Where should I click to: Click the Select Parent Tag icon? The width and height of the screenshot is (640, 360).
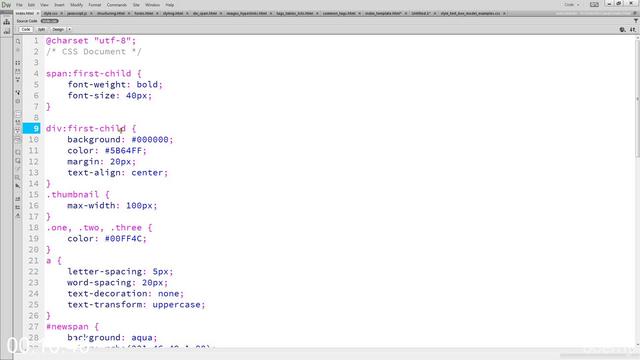[18, 92]
